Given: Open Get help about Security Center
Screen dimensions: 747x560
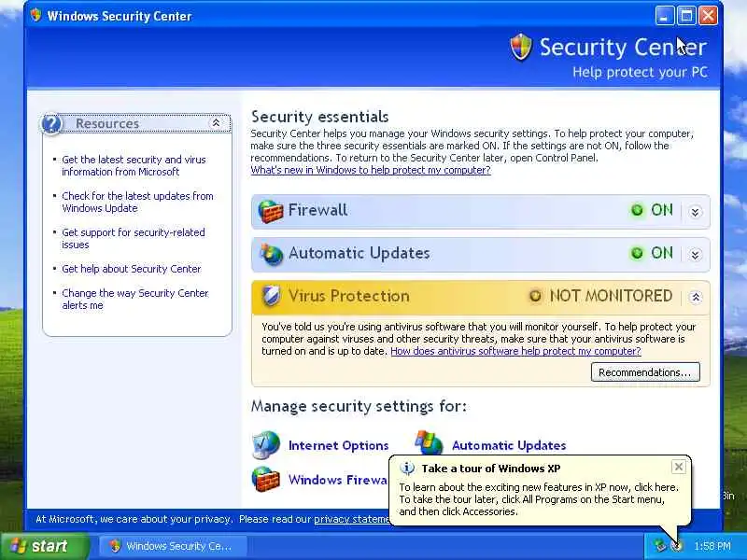Looking at the screenshot, I should click(x=132, y=269).
